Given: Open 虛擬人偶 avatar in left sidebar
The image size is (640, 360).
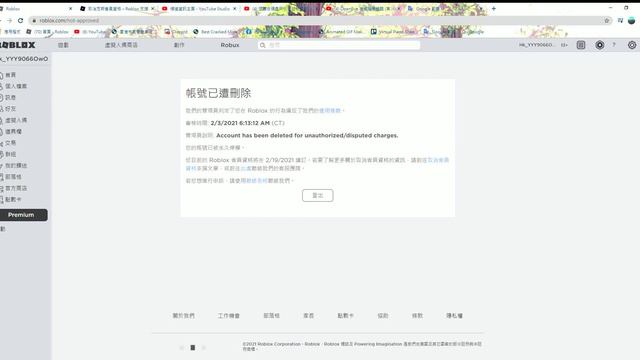Looking at the screenshot, I should pyautogui.click(x=13, y=120).
